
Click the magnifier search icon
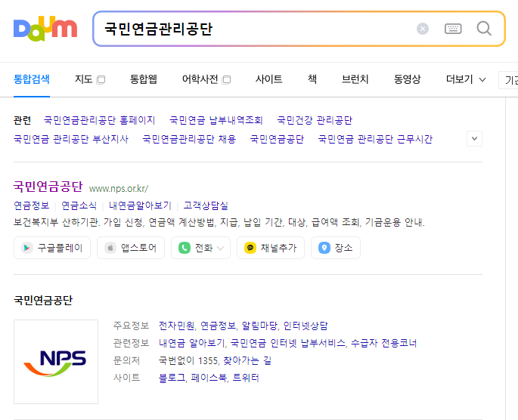tap(484, 29)
